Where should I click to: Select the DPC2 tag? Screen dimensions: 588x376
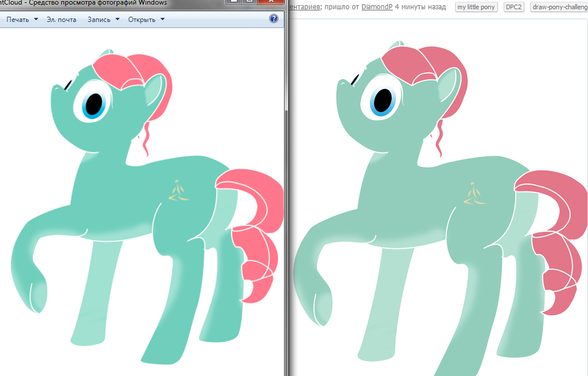(514, 7)
